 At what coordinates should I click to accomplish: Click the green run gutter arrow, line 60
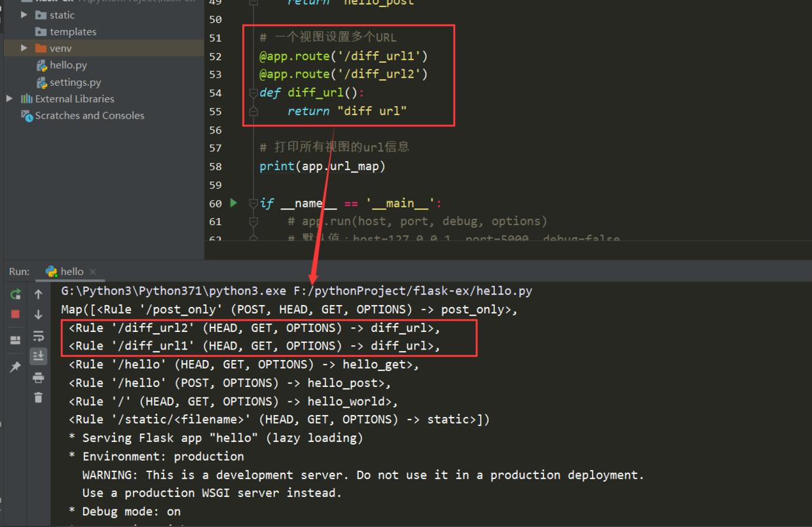click(234, 203)
